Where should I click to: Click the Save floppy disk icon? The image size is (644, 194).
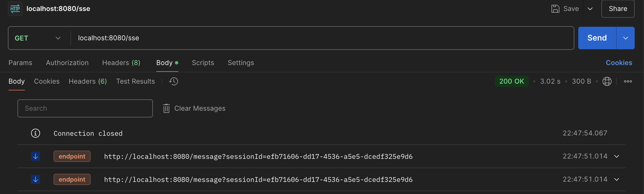(555, 9)
